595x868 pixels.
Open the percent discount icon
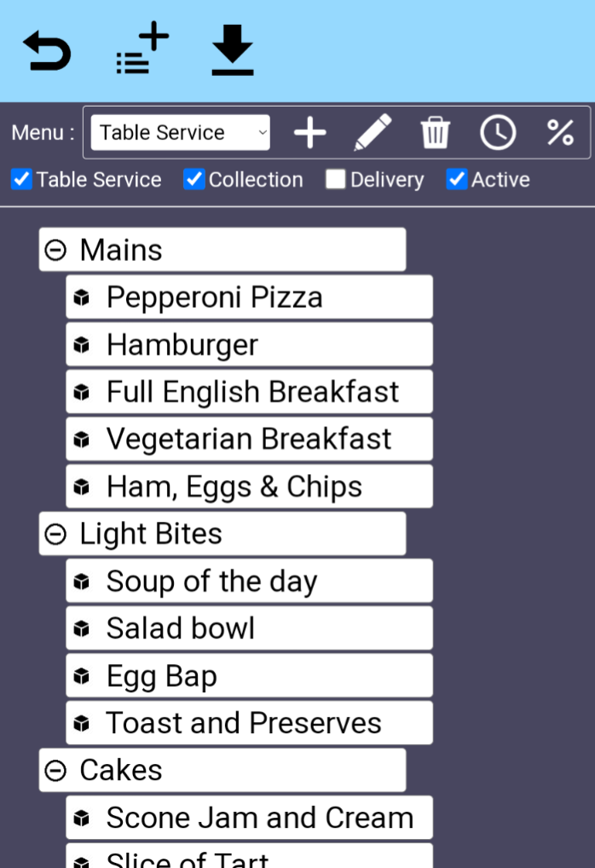(x=560, y=133)
